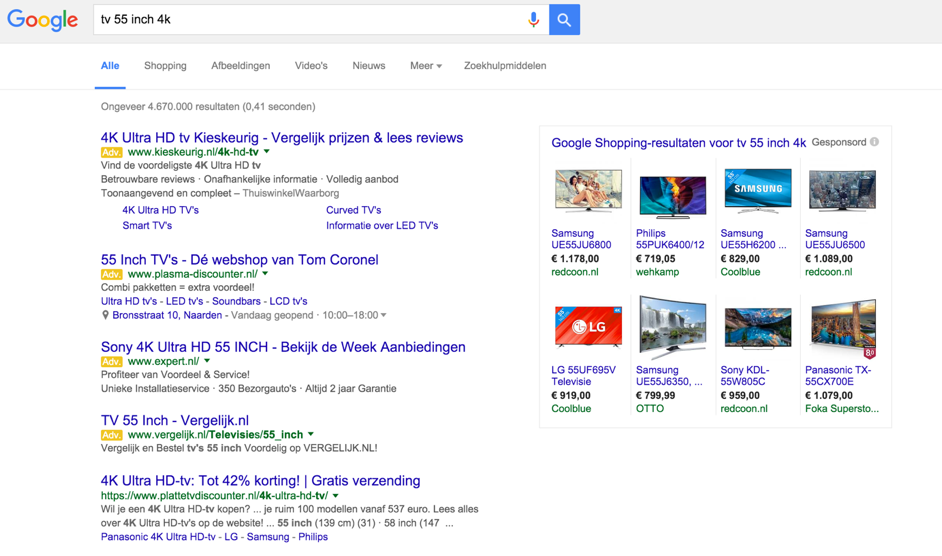Click the www.kieskeurig.nl/4k-hd-tv URL
The height and width of the screenshot is (556, 942).
(193, 152)
